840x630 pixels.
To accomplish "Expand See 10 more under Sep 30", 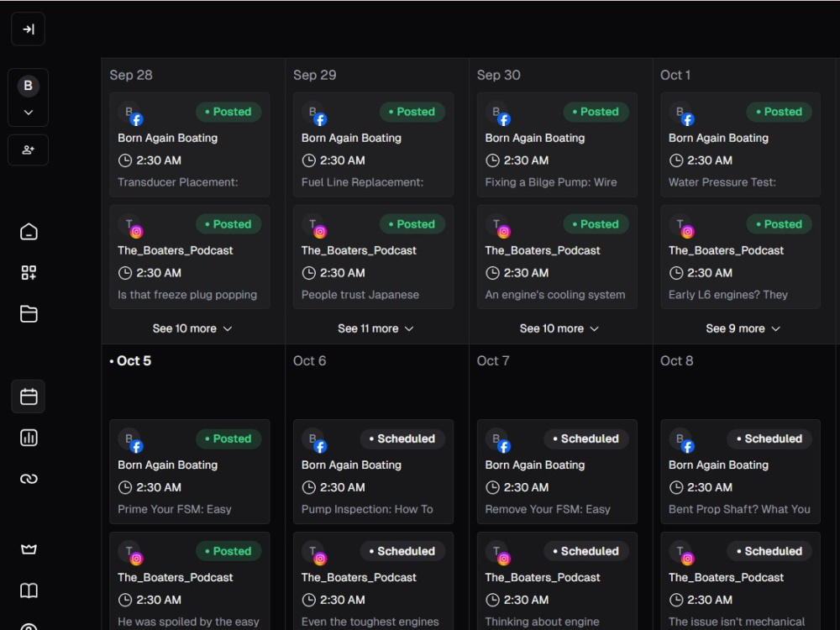I will click(559, 328).
